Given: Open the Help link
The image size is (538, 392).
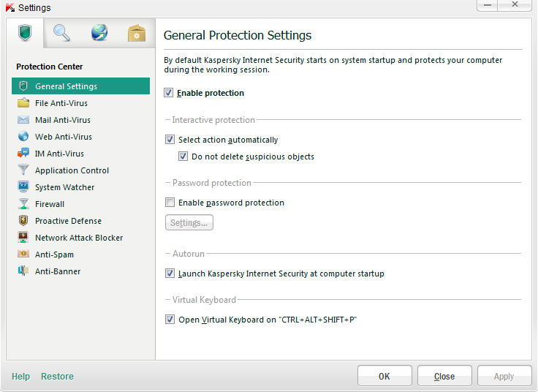Looking at the screenshot, I should click(x=20, y=377).
